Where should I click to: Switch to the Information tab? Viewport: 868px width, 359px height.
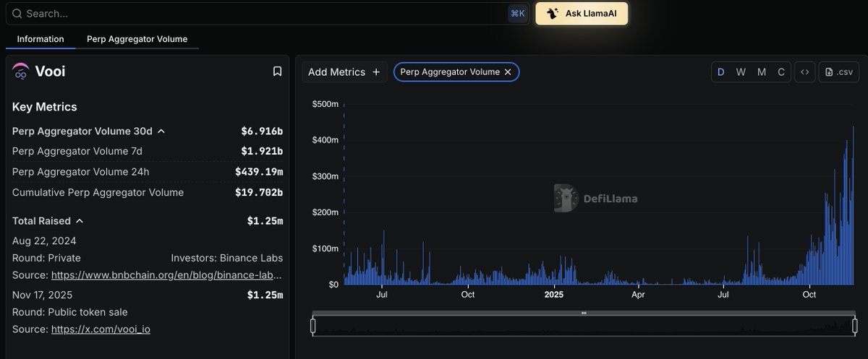pos(41,39)
